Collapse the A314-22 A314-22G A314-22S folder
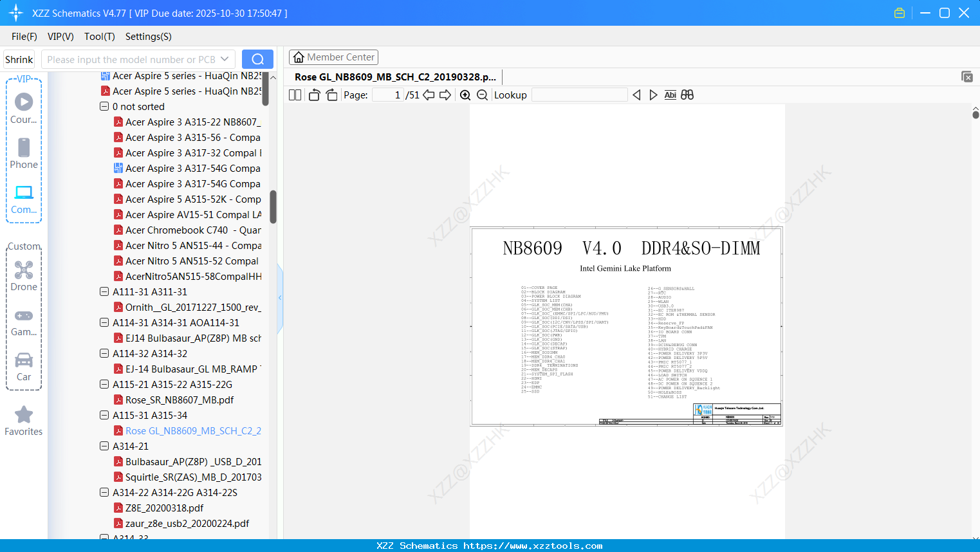This screenshot has height=552, width=980. 104,493
